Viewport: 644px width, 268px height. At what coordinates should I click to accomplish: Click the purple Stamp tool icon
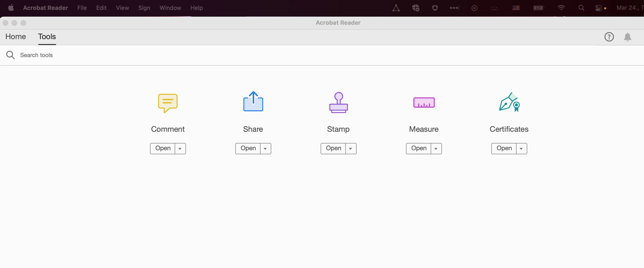338,103
